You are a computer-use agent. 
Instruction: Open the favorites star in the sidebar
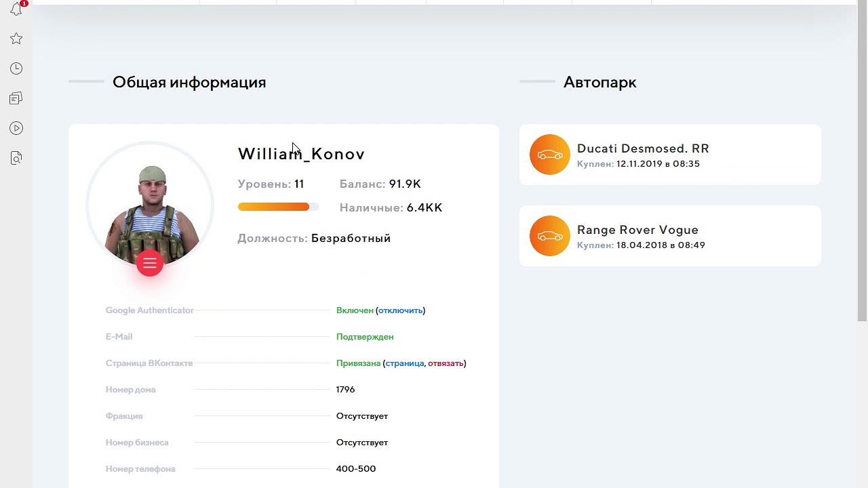click(16, 39)
